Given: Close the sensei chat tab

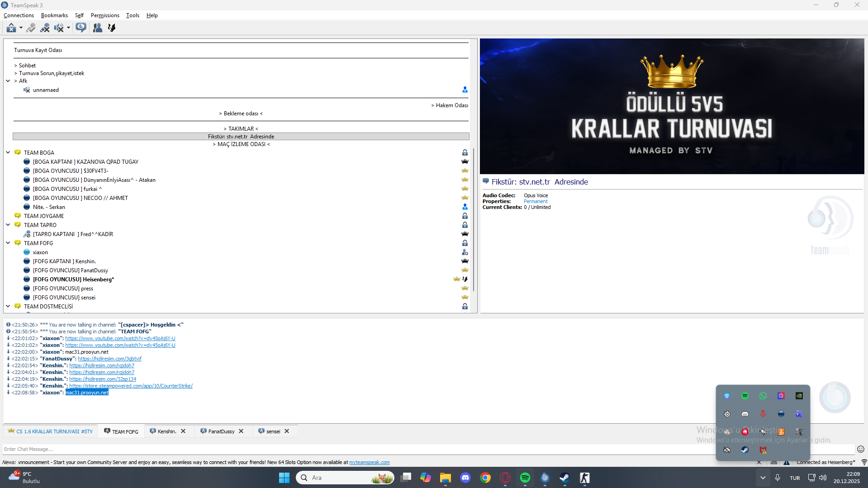Looking at the screenshot, I should point(287,431).
